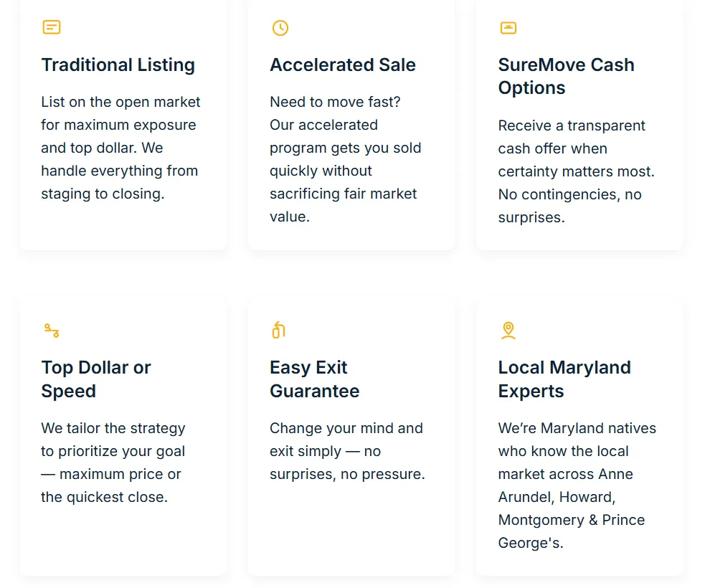The image size is (710, 588).
Task: Click the cash icon above SureMove Cash Options
Action: pyautogui.click(x=508, y=28)
